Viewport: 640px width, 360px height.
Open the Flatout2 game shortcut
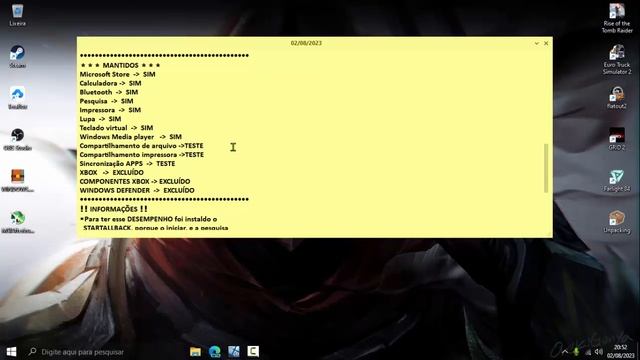click(617, 98)
